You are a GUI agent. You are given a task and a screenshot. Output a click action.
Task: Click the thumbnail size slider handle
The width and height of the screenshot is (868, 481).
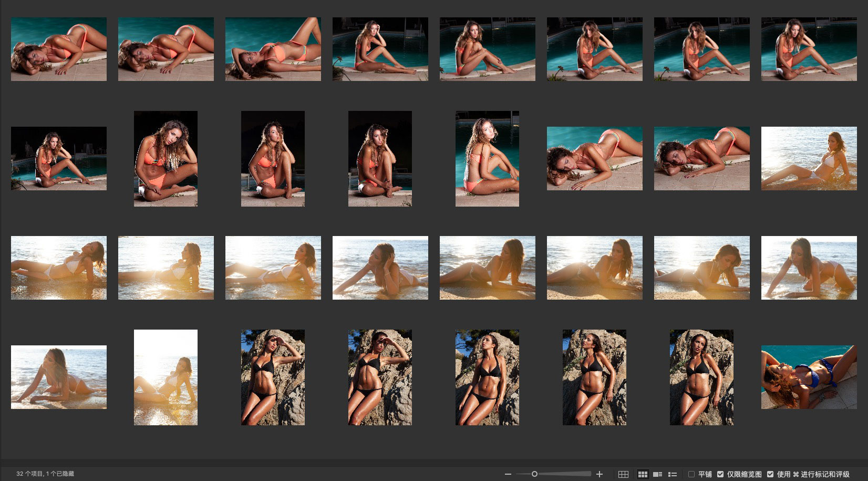(x=534, y=474)
